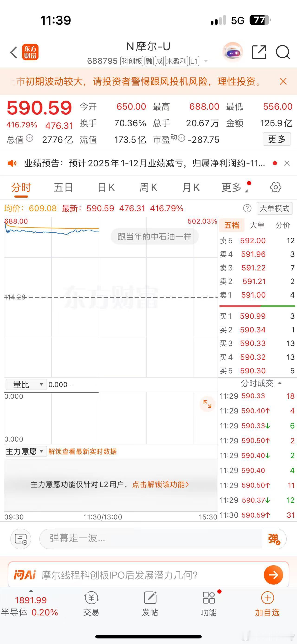Tap the floating barrage comment 跟当年的中石油一样

click(x=155, y=237)
